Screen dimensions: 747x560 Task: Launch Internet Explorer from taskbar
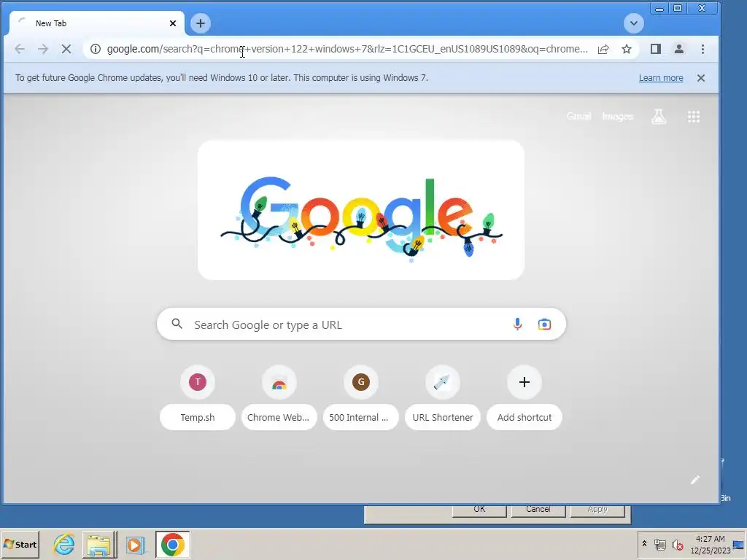click(64, 545)
